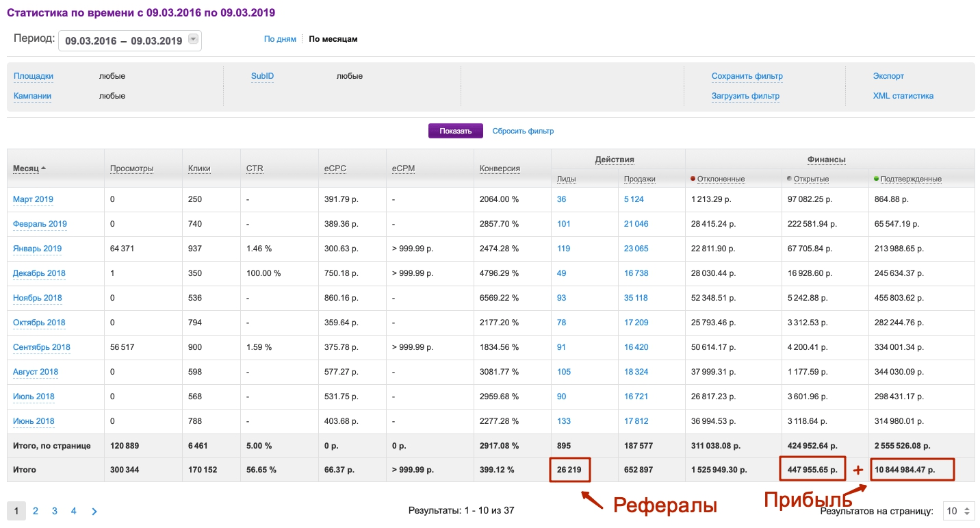Viewport: 980px width, 528px height.
Task: Click the next page arrow
Action: point(94,511)
